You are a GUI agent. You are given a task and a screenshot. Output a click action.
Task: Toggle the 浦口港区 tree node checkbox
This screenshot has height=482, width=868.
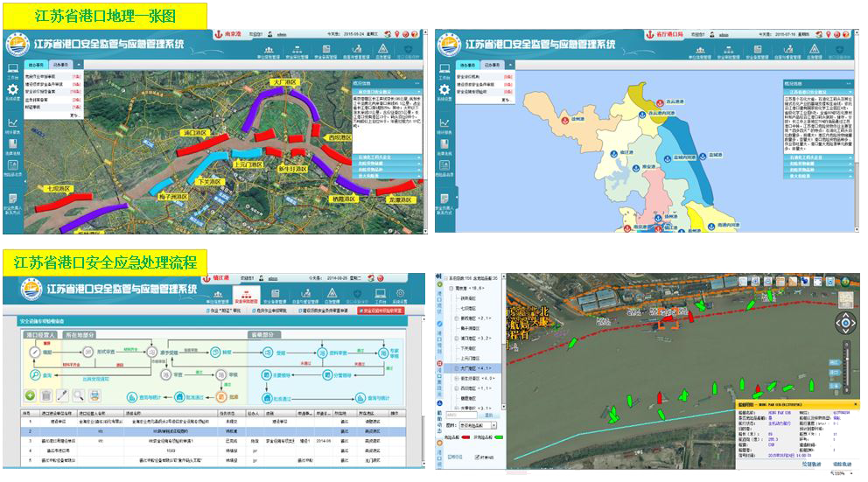[x=458, y=336]
